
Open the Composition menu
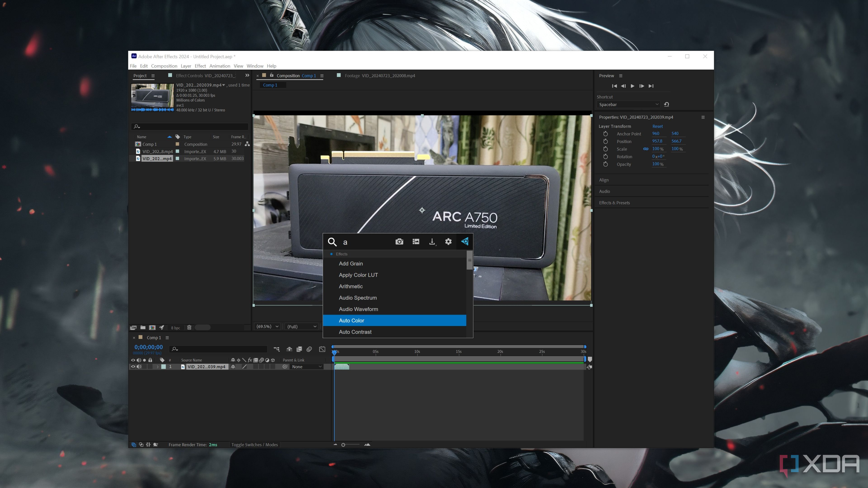click(164, 66)
